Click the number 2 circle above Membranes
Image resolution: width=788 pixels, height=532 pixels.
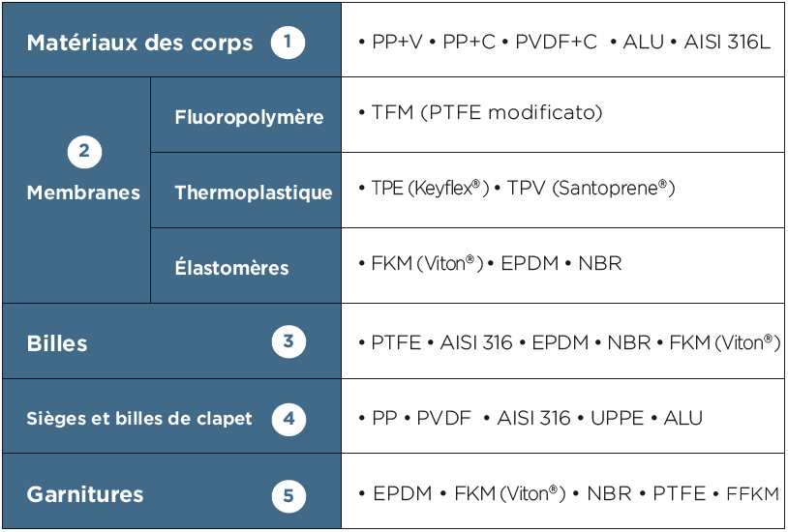tap(84, 151)
